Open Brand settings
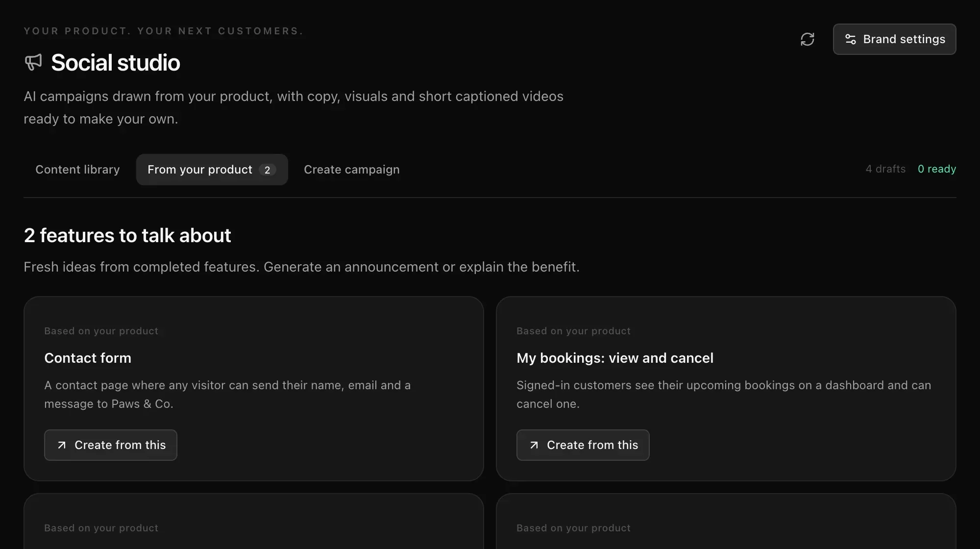The width and height of the screenshot is (980, 549). 894,39
